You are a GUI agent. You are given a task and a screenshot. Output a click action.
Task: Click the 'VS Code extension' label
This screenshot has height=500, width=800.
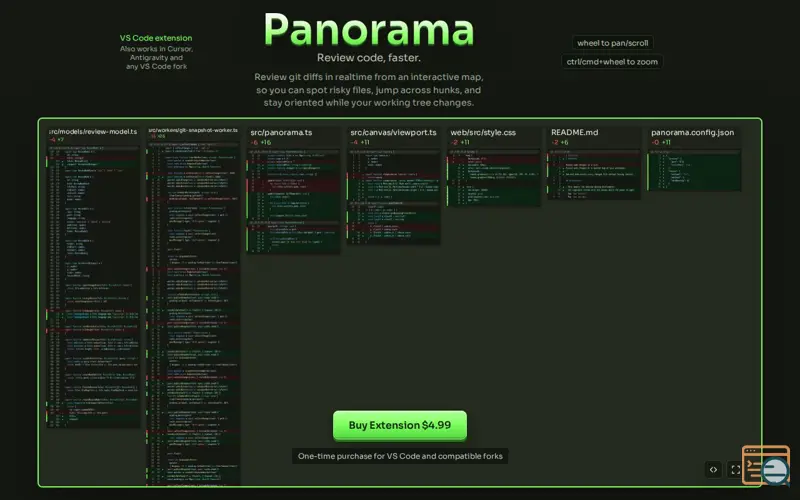tap(156, 38)
